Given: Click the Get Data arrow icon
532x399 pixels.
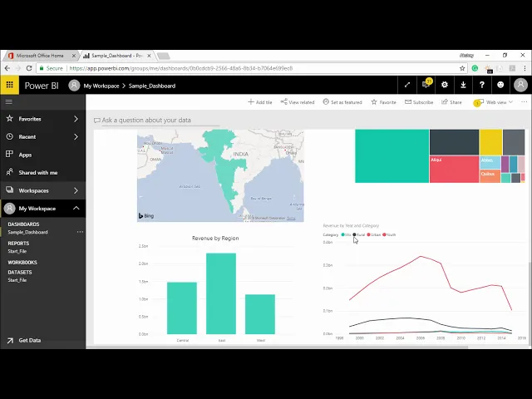Looking at the screenshot, I should point(10,340).
